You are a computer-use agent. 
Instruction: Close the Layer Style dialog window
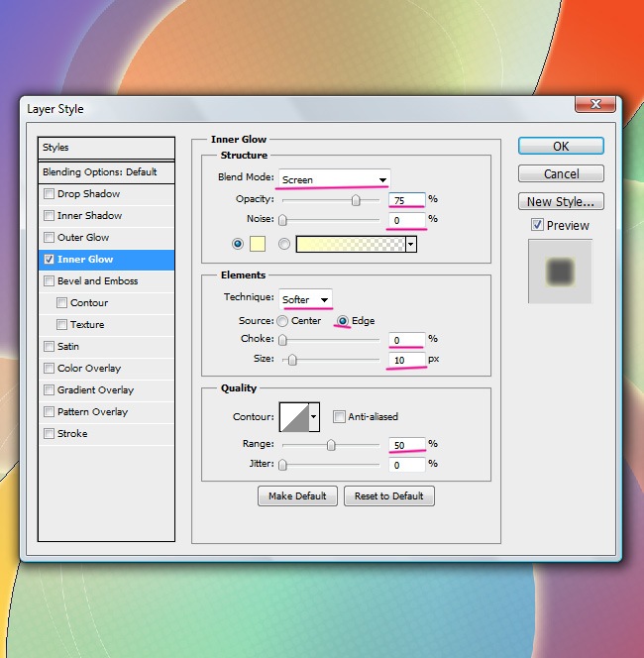pos(595,106)
